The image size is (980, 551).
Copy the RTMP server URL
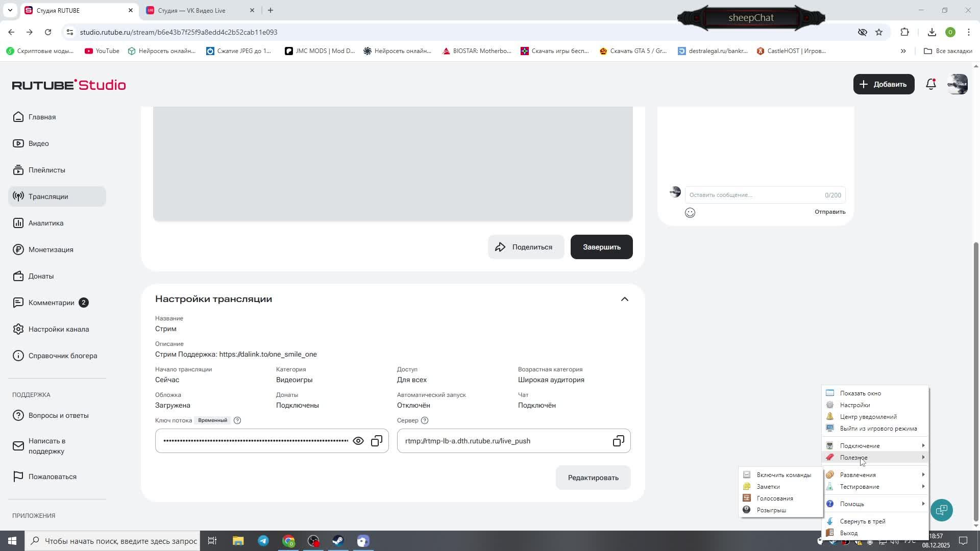tap(618, 441)
